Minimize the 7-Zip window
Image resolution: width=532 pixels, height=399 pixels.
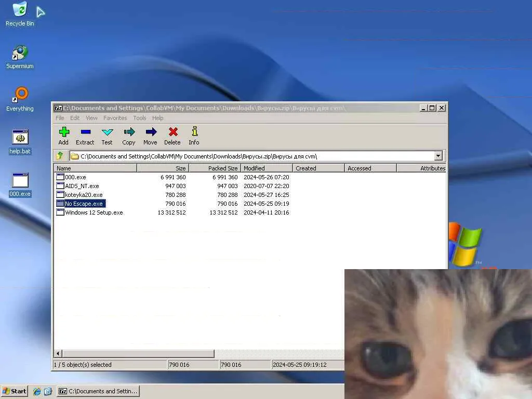[x=423, y=108]
